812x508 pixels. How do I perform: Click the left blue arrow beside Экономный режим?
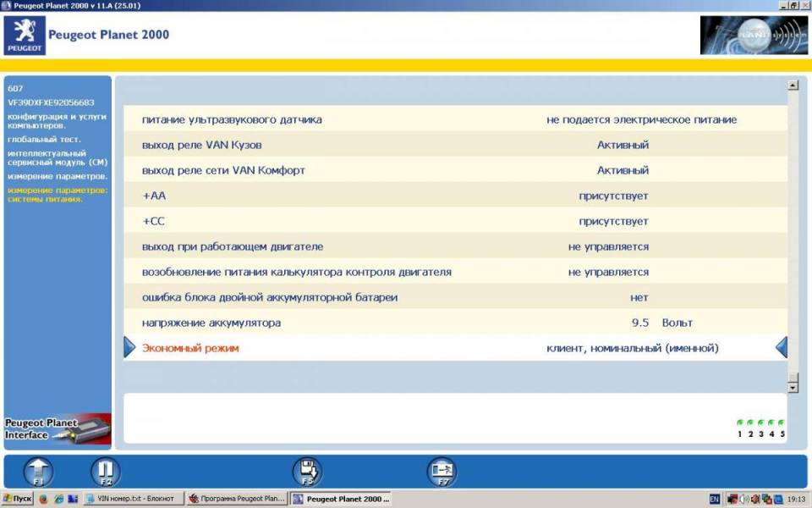pos(129,348)
